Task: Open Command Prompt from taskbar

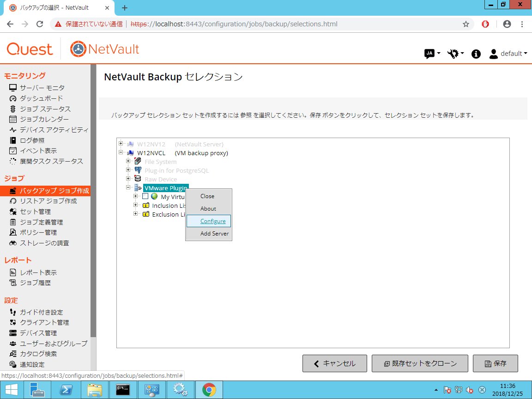Action: (x=123, y=390)
